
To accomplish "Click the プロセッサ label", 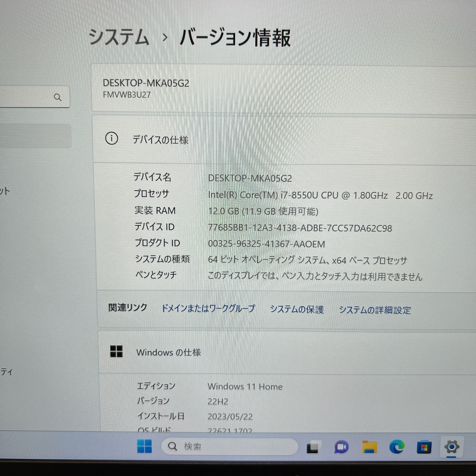I will (151, 193).
